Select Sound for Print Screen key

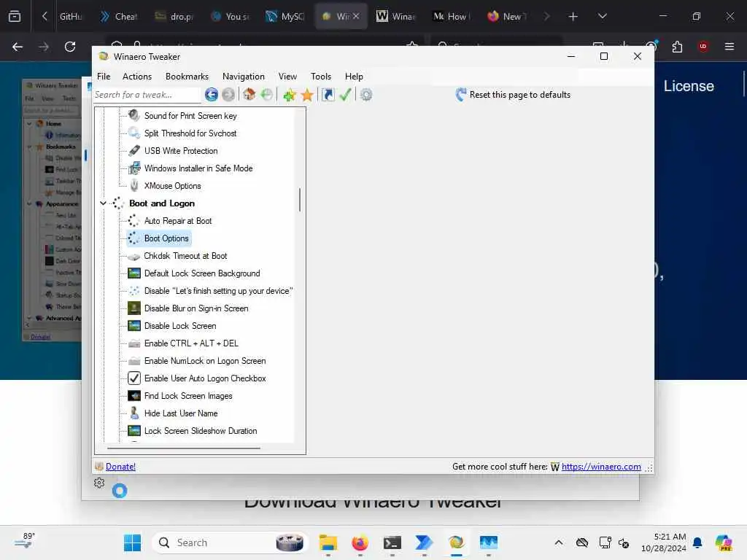pyautogui.click(x=190, y=116)
